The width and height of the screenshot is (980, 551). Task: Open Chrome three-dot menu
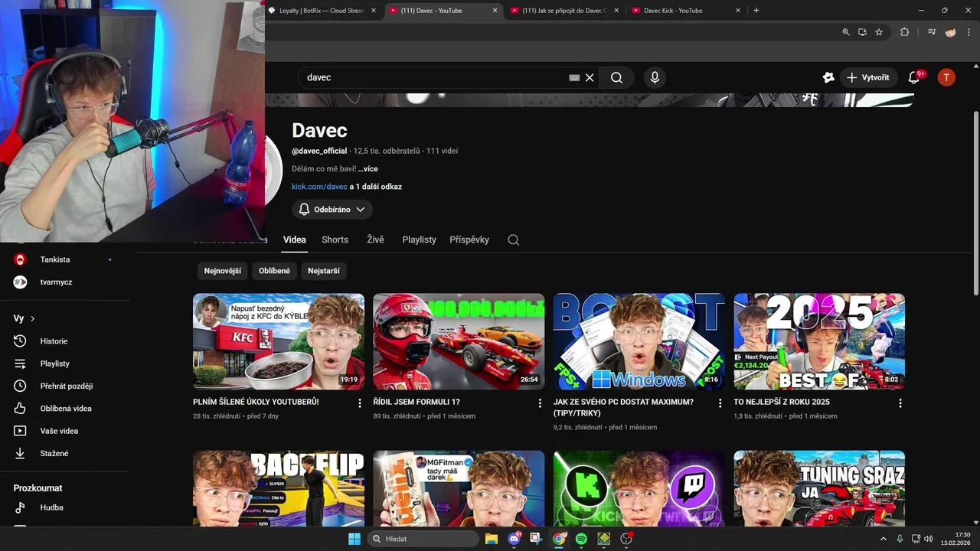[x=970, y=32]
